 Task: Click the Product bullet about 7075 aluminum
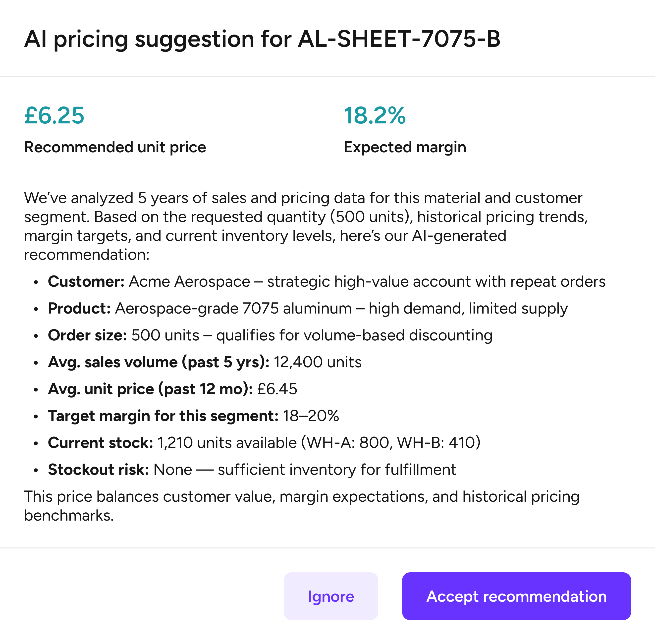coord(308,309)
